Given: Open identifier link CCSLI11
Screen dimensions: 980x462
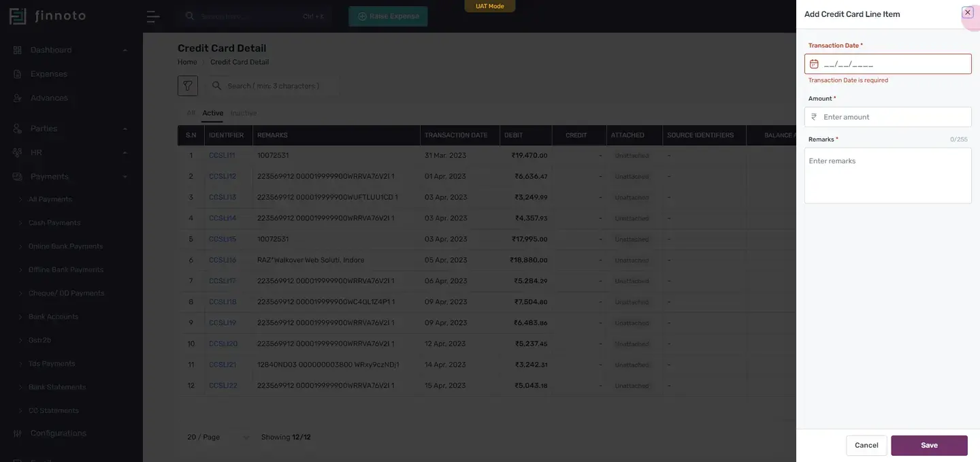Looking at the screenshot, I should tap(222, 156).
